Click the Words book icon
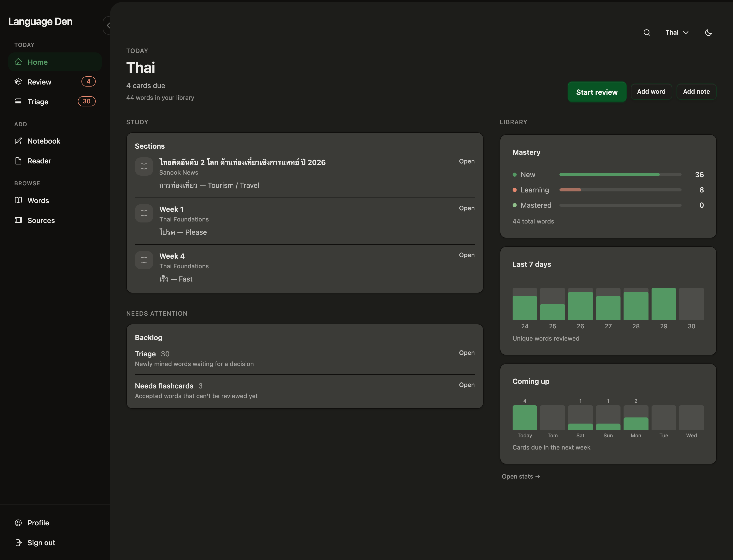733x560 pixels. pyautogui.click(x=18, y=200)
